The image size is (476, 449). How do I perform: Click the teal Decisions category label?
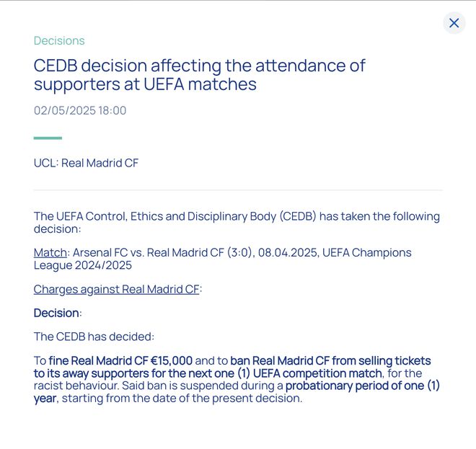[59, 40]
